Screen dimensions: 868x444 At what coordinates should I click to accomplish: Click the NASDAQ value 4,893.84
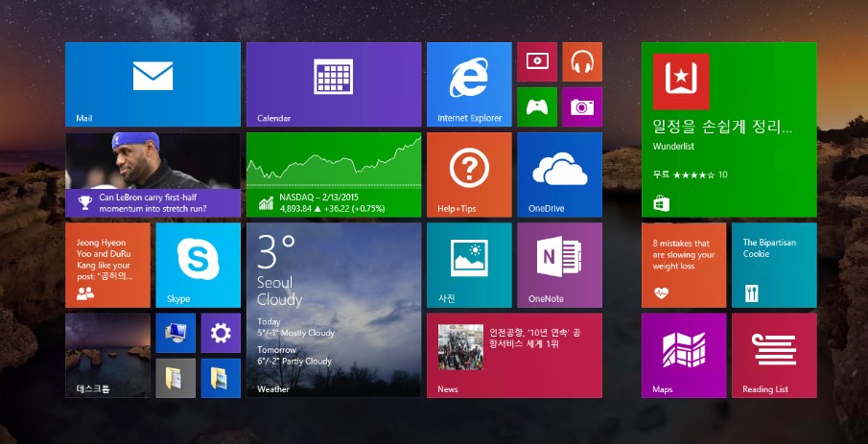(x=295, y=209)
